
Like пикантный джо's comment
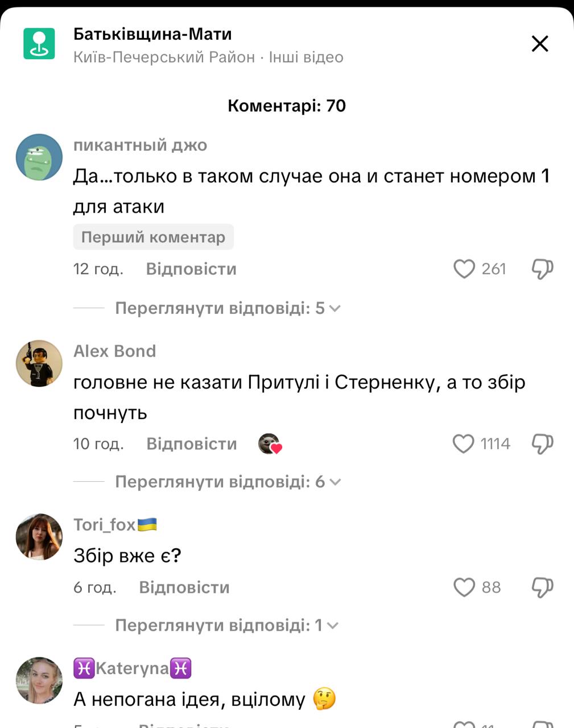[x=464, y=269]
